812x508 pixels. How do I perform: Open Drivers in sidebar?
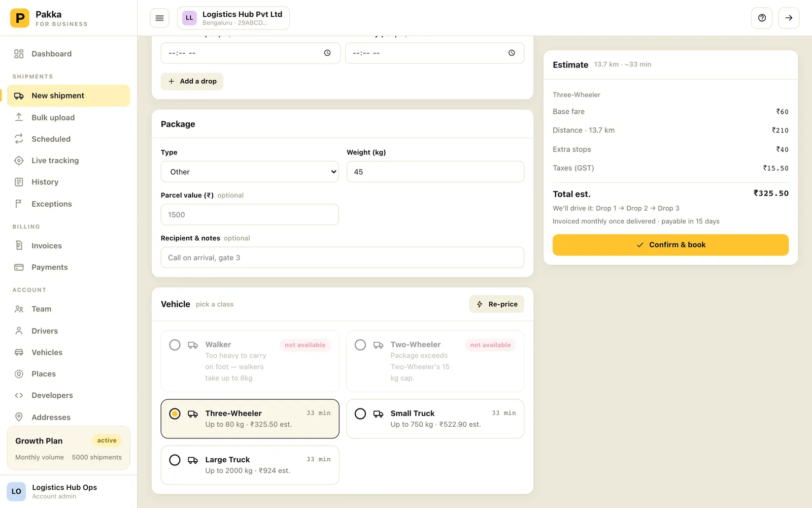click(x=69, y=331)
